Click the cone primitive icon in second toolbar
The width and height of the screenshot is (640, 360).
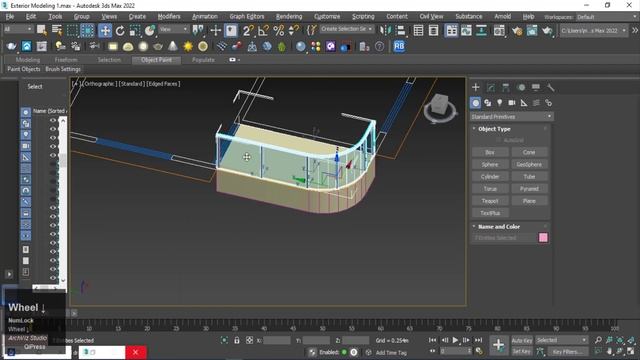(x=173, y=46)
